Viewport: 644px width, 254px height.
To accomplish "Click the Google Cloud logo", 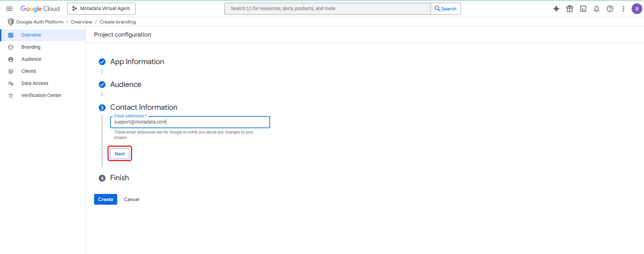I will pyautogui.click(x=40, y=9).
